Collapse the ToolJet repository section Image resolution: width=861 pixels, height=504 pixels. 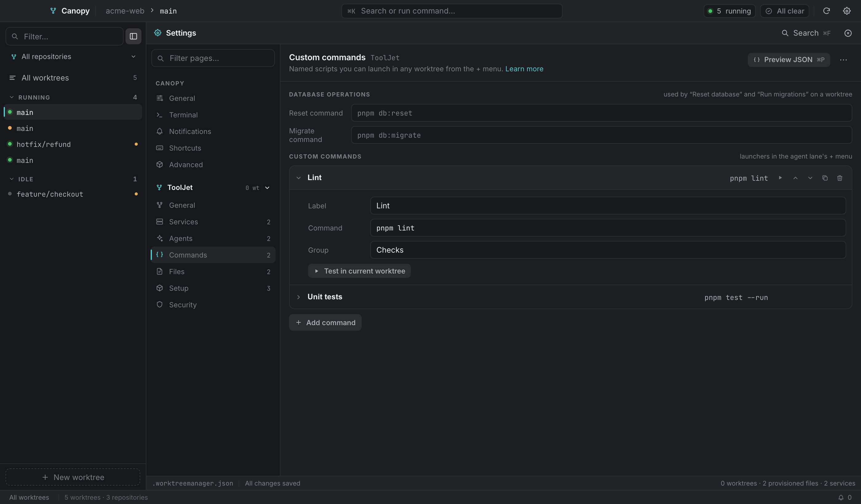(x=267, y=187)
